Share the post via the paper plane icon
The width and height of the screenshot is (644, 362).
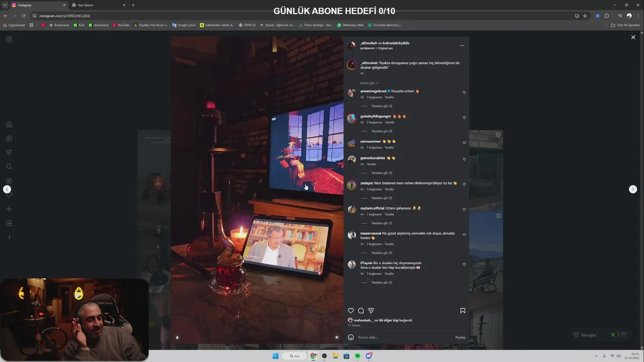click(x=371, y=311)
